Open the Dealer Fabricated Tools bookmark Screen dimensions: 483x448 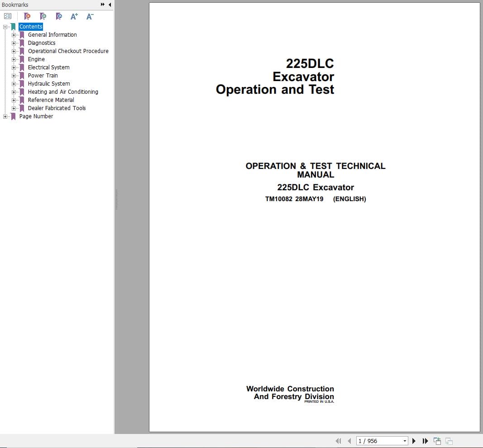tap(57, 108)
